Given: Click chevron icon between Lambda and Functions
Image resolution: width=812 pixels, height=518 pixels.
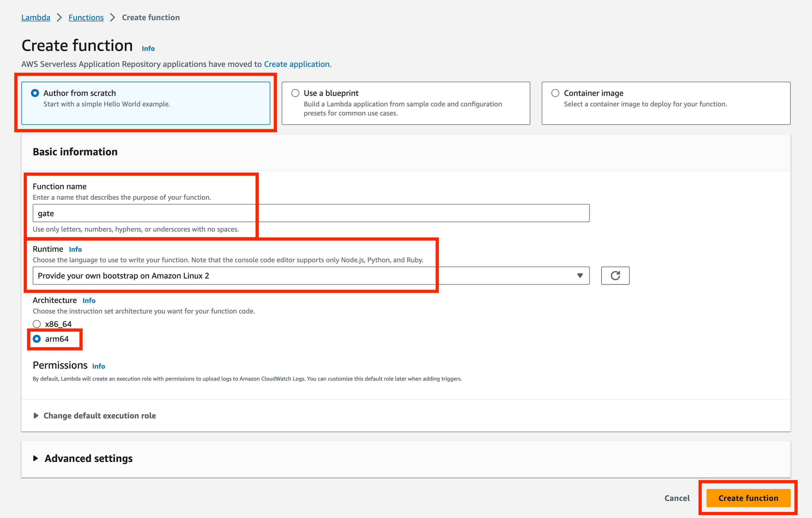Looking at the screenshot, I should coord(59,17).
